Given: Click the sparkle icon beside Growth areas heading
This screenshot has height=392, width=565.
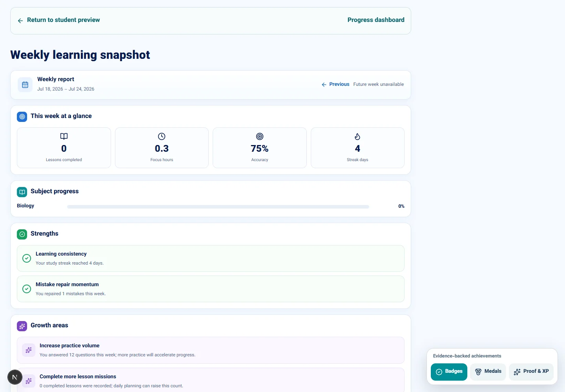Looking at the screenshot, I should [22, 326].
